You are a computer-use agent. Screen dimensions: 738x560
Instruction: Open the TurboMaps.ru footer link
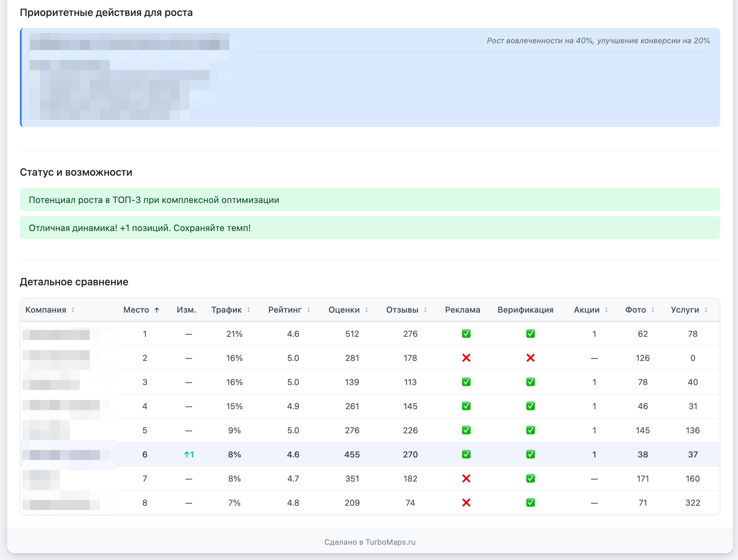(x=390, y=542)
